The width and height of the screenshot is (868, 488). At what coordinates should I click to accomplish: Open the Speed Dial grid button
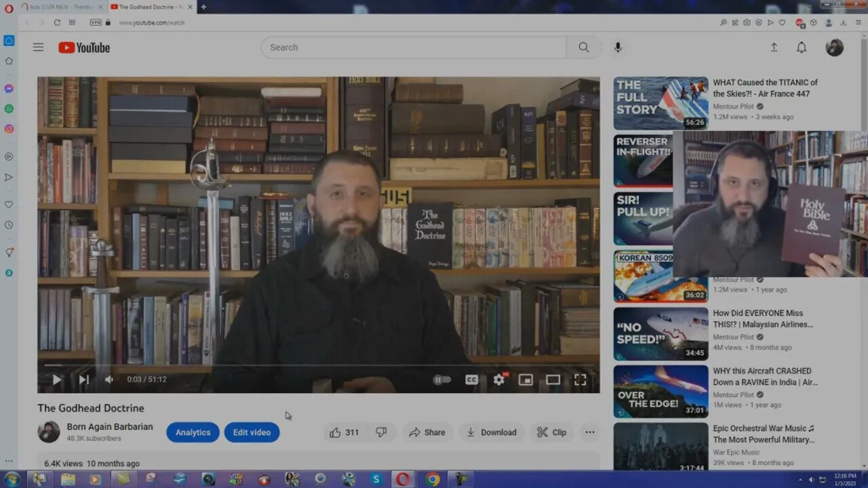click(x=72, y=22)
